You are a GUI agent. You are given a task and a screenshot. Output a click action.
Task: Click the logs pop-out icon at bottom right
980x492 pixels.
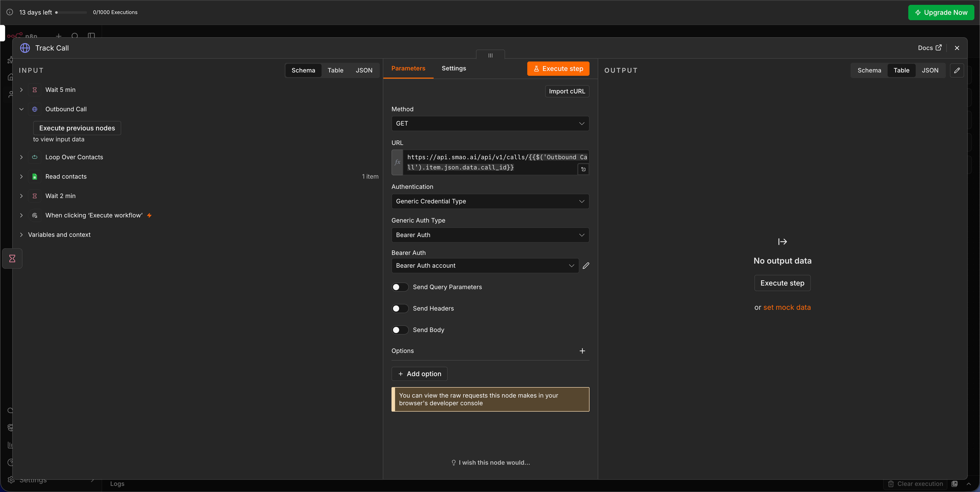954,484
